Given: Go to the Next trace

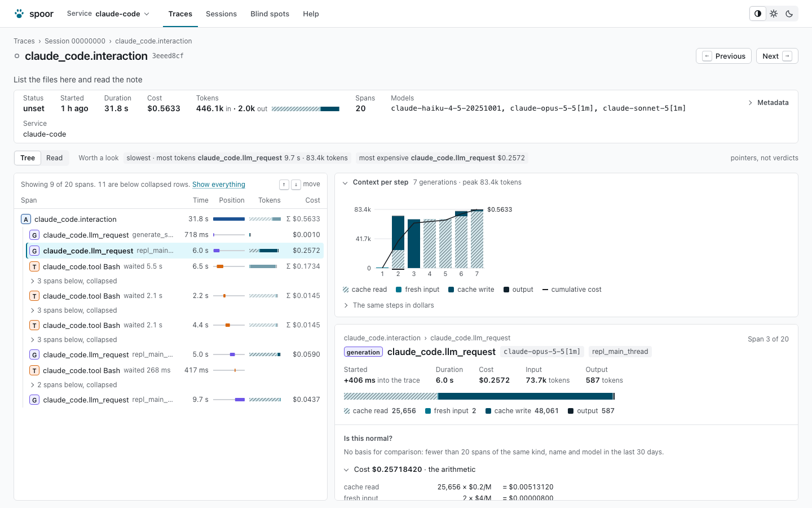Looking at the screenshot, I should click(777, 56).
